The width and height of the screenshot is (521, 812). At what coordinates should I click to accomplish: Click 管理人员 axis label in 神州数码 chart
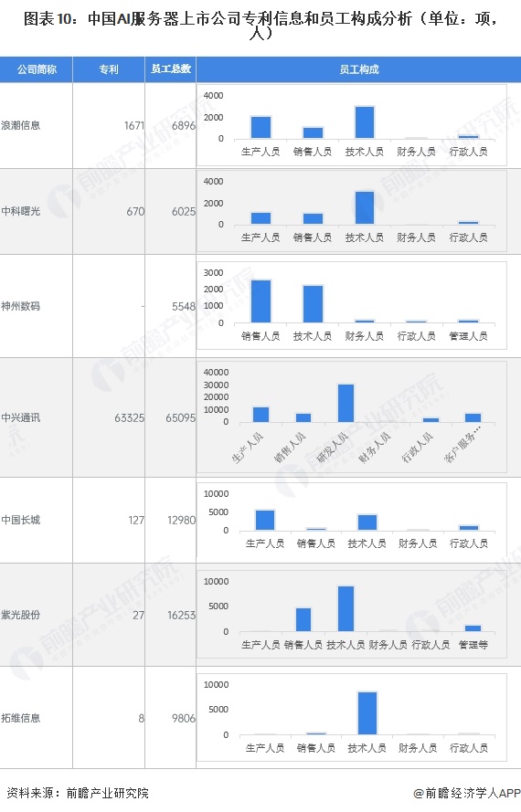click(x=469, y=336)
